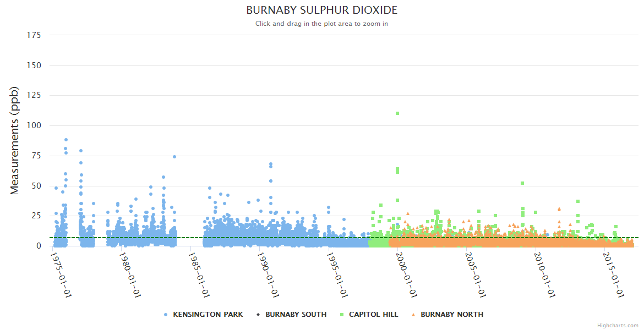Click the zoom hint subtitle text
The height and width of the screenshot is (330, 644).
[321, 24]
